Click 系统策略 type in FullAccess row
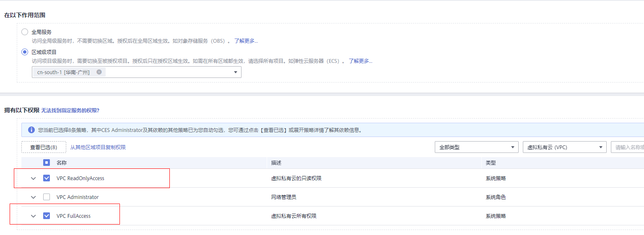This screenshot has height=235, width=644. (496, 216)
